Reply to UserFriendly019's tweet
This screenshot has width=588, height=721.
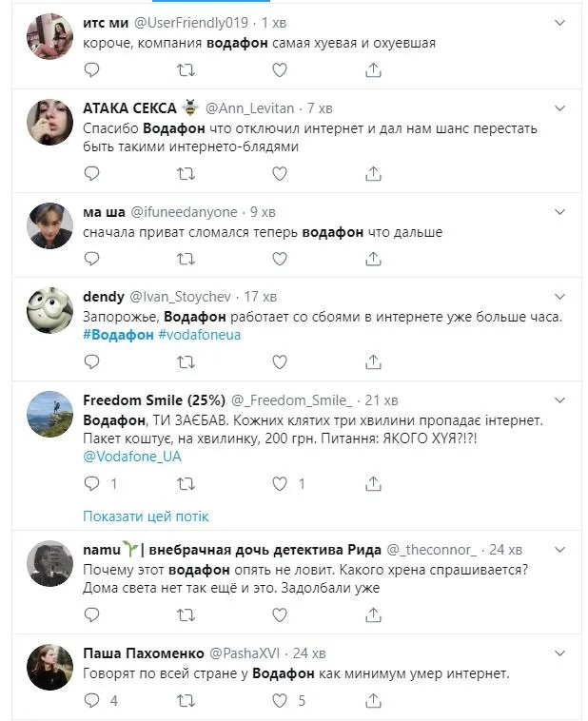[x=91, y=69]
